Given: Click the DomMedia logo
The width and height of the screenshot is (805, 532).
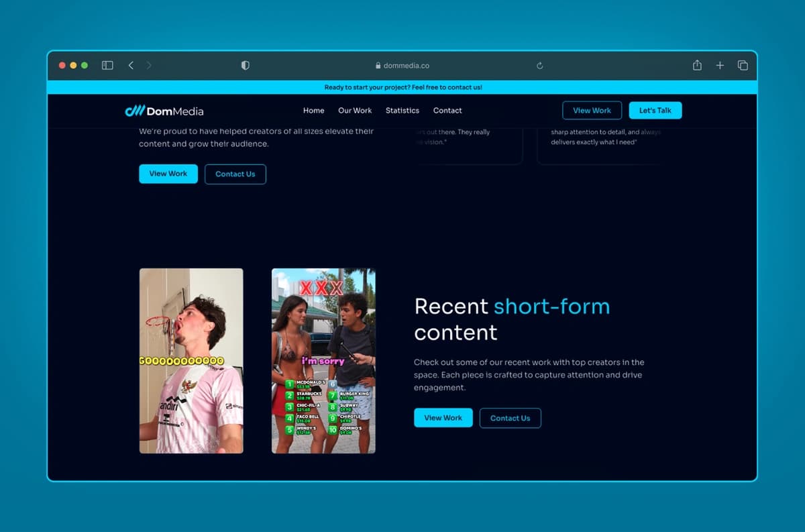Looking at the screenshot, I should pyautogui.click(x=164, y=111).
